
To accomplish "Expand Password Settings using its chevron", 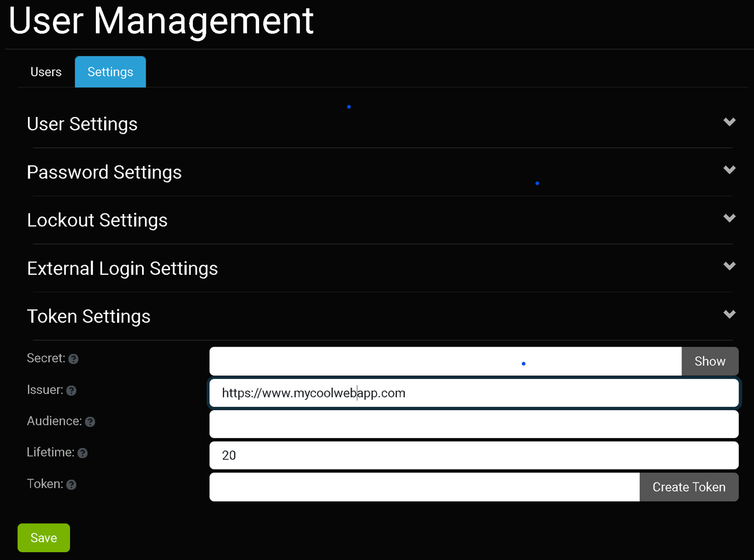I will pos(729,170).
